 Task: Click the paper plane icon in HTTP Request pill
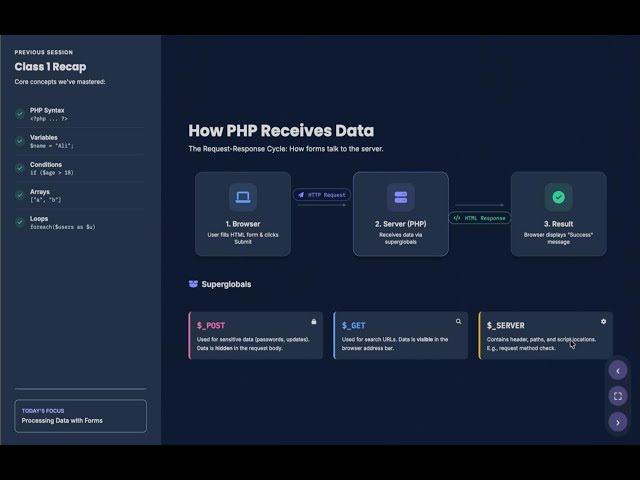click(301, 195)
